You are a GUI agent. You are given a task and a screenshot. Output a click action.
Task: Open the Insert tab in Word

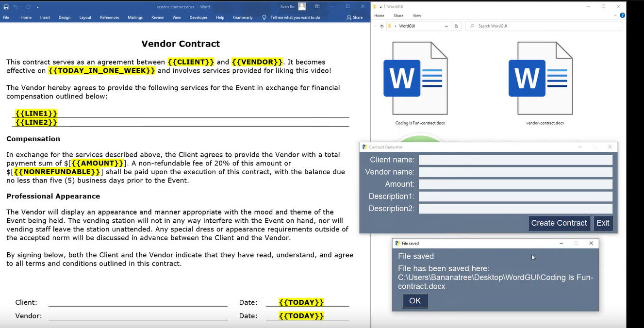pos(45,17)
